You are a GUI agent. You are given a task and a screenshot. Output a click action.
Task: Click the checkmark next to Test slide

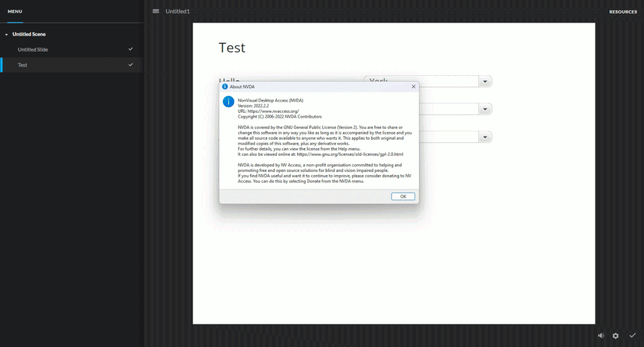point(131,64)
